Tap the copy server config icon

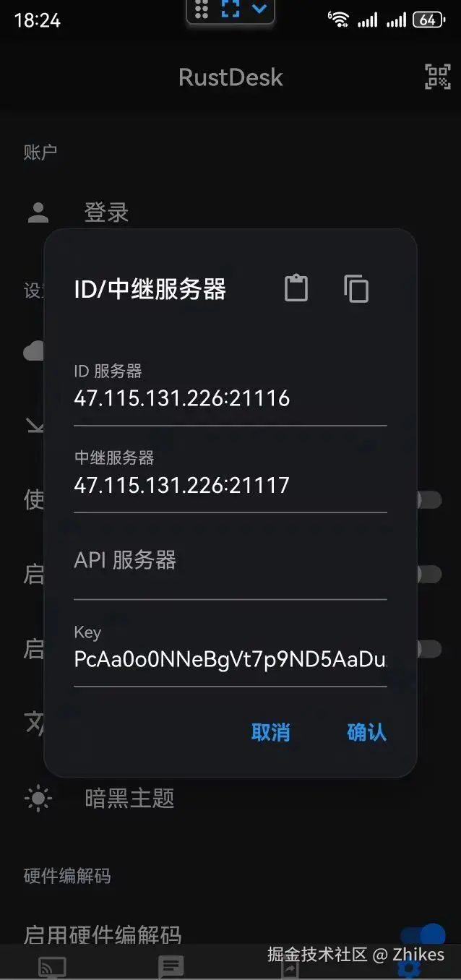pos(356,288)
